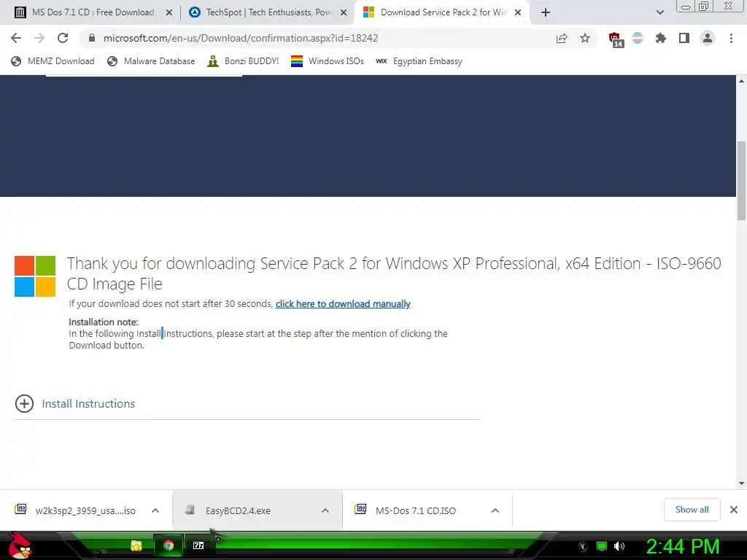Click the page vertical scrollbar thumb

(741, 181)
